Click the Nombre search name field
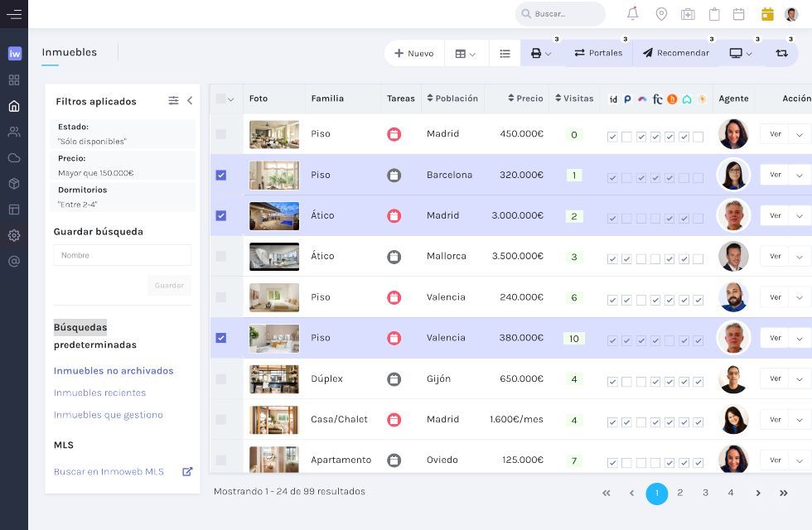This screenshot has width=812, height=530. [x=123, y=255]
